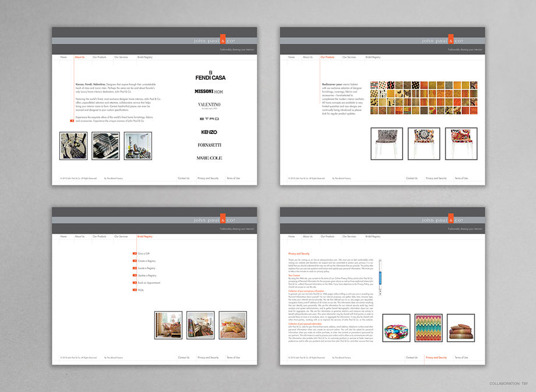
Task: Click Terms of Use footer link on Privacy page
Action: 461,358
